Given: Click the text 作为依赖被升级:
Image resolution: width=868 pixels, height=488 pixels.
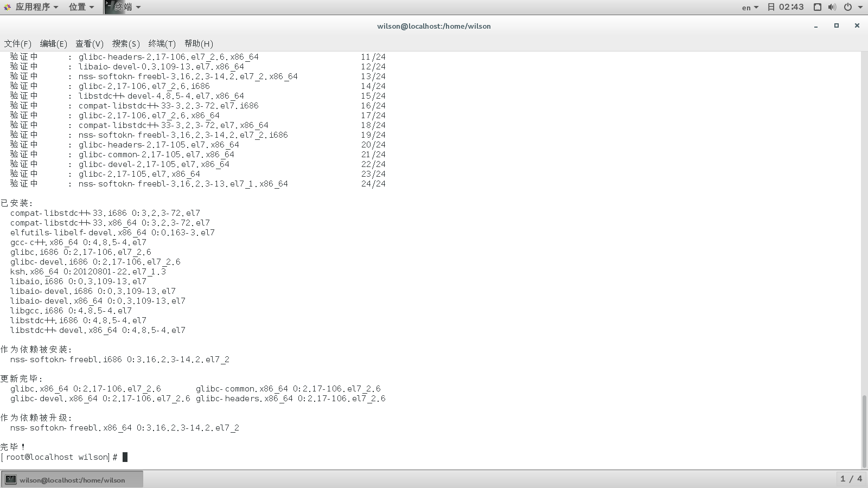Looking at the screenshot, I should pyautogui.click(x=36, y=418).
